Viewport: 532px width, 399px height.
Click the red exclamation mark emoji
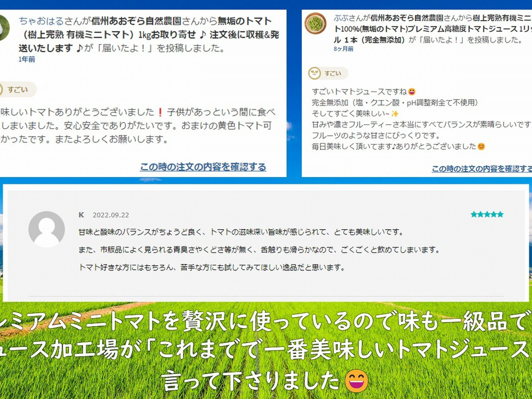pos(160,112)
